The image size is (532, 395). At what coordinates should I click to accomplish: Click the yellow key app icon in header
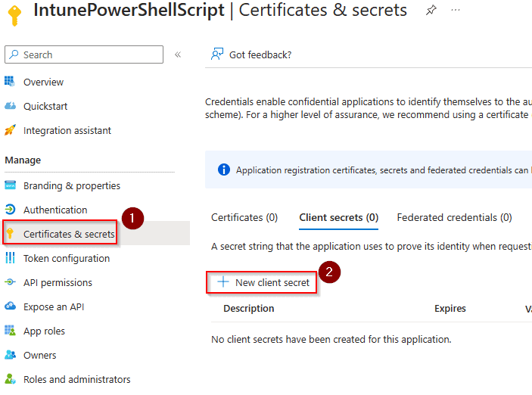click(x=14, y=15)
